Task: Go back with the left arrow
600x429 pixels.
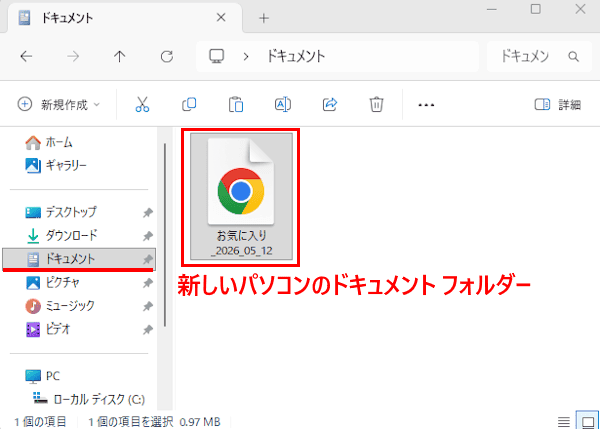Action: pos(26,57)
